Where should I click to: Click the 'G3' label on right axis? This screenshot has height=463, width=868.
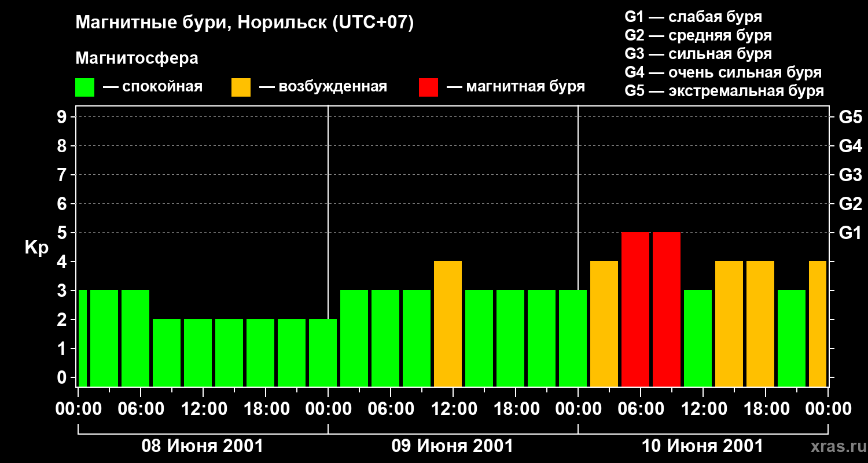click(x=850, y=175)
